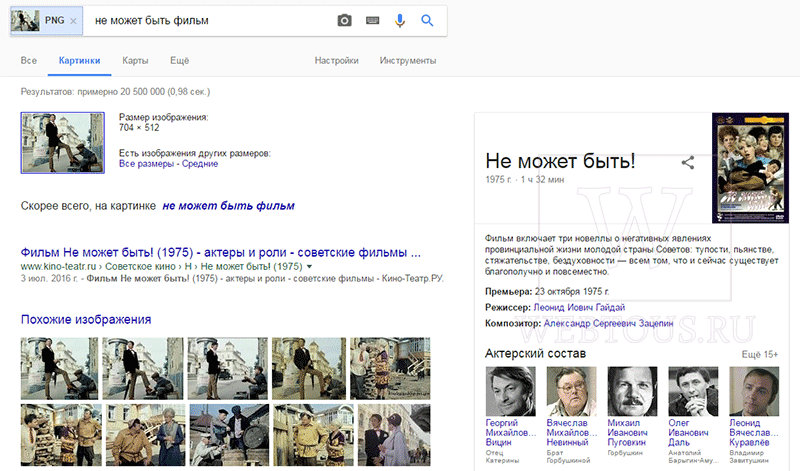800x471 pixels.
Task: Click director link Леонид Иович Гайдай
Action: pyautogui.click(x=579, y=307)
